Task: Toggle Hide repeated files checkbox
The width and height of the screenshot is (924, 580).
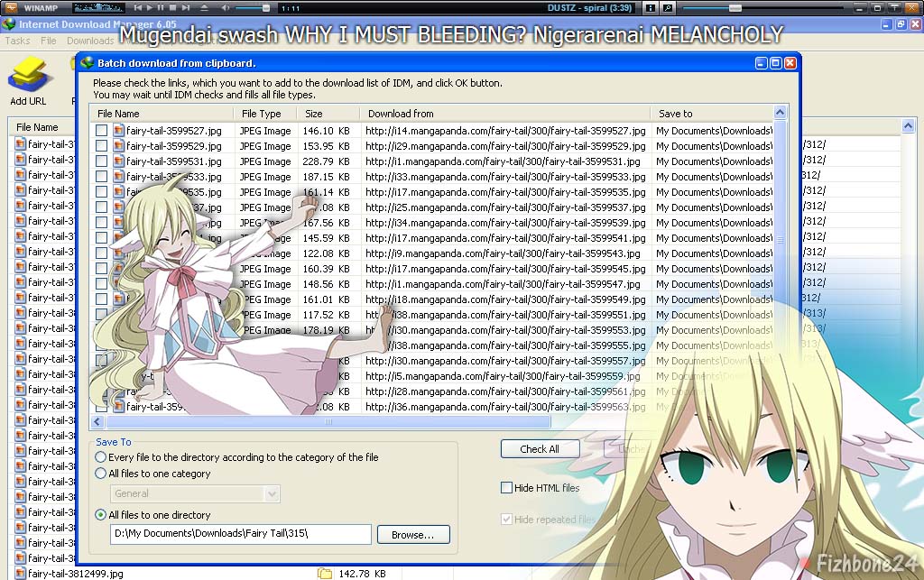Action: click(506, 520)
